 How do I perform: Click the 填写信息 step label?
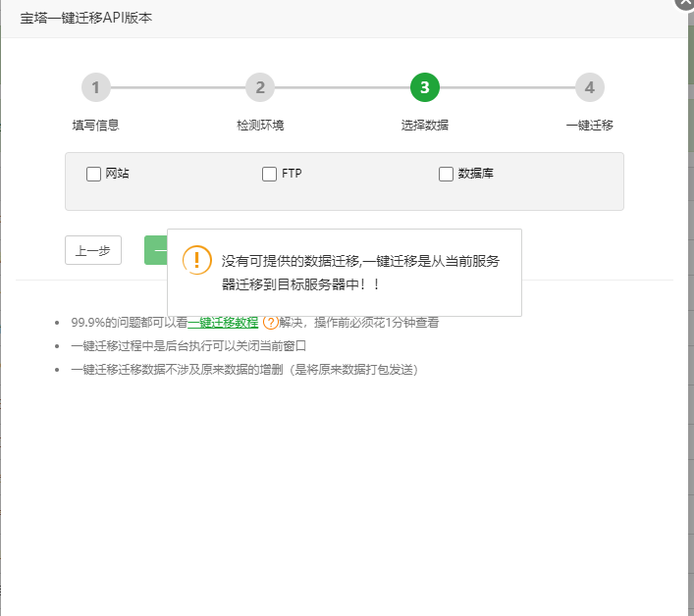[95, 126]
